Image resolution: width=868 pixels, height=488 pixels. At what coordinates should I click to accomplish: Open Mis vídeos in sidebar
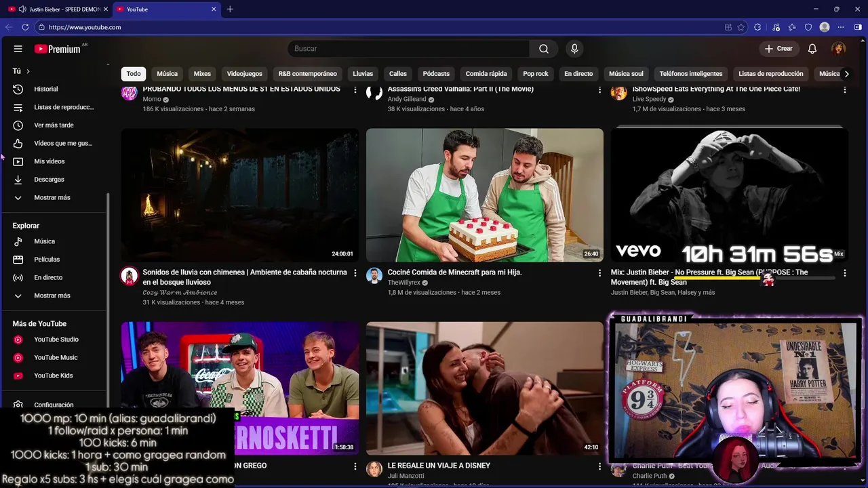(54, 161)
